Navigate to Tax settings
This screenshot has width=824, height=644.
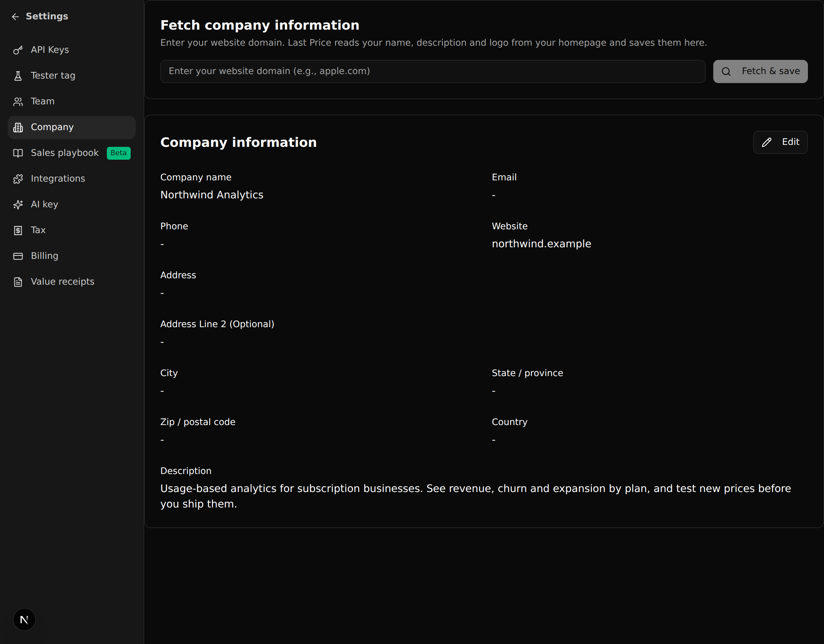[x=72, y=230]
